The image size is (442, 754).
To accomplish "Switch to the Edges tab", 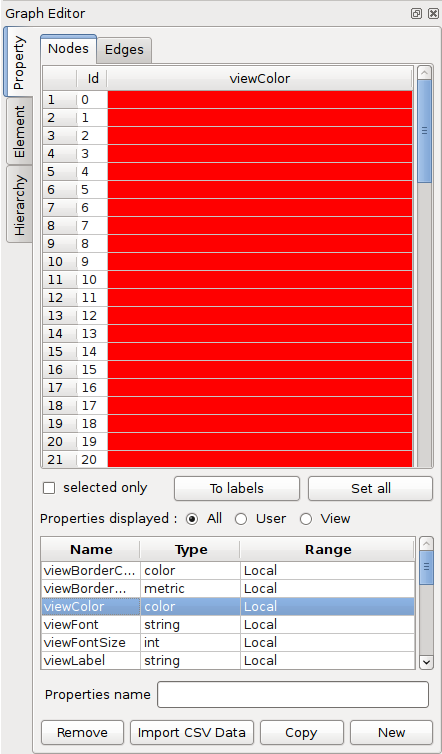I will pos(124,50).
